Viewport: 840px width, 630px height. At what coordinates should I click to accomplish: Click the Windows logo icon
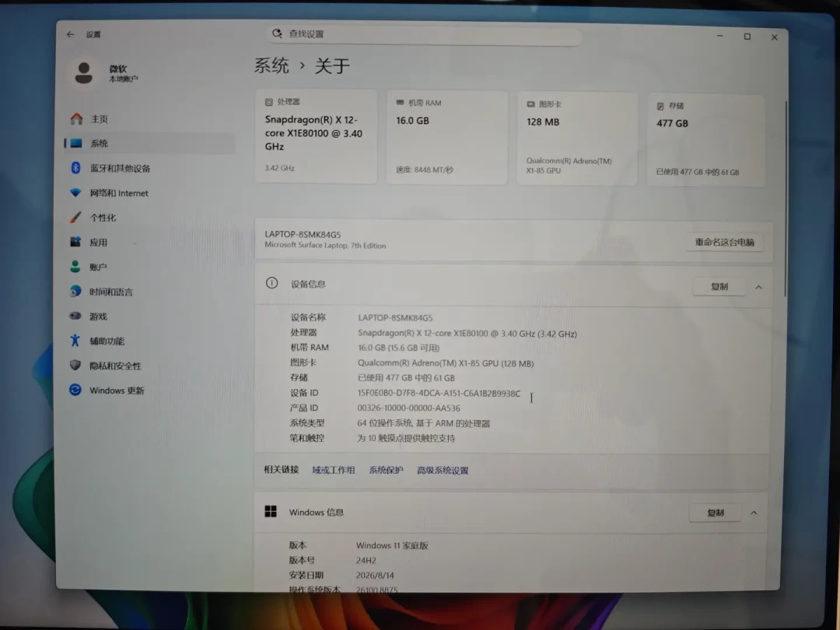271,511
